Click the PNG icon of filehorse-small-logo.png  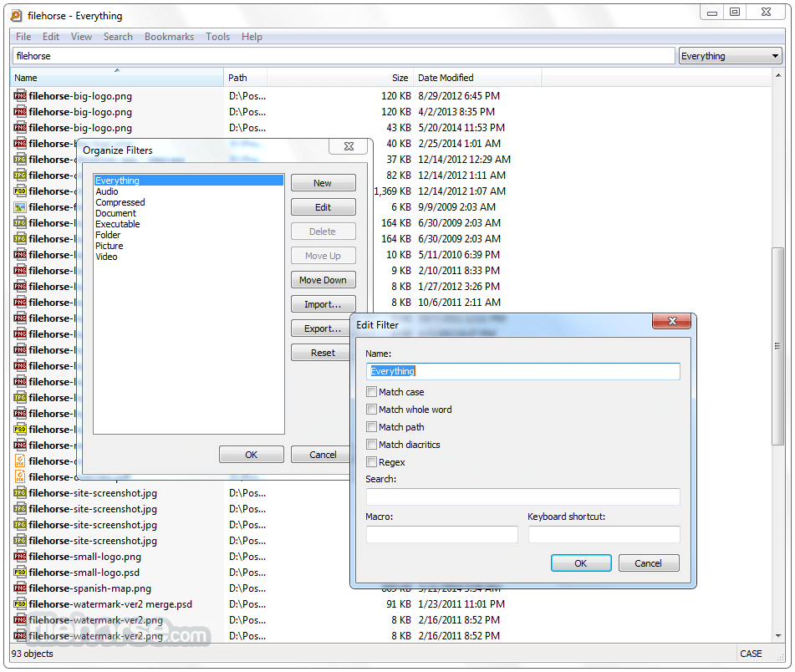20,557
